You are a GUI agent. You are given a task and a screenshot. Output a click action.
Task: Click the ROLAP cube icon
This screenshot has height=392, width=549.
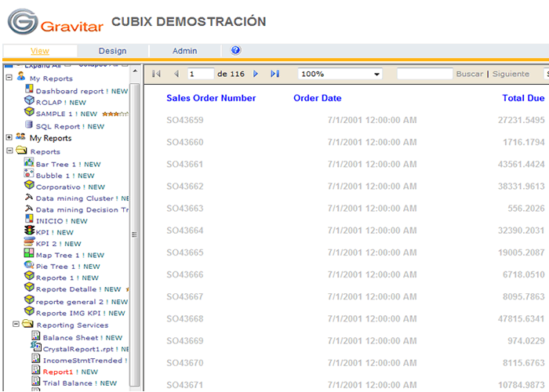[x=29, y=100]
